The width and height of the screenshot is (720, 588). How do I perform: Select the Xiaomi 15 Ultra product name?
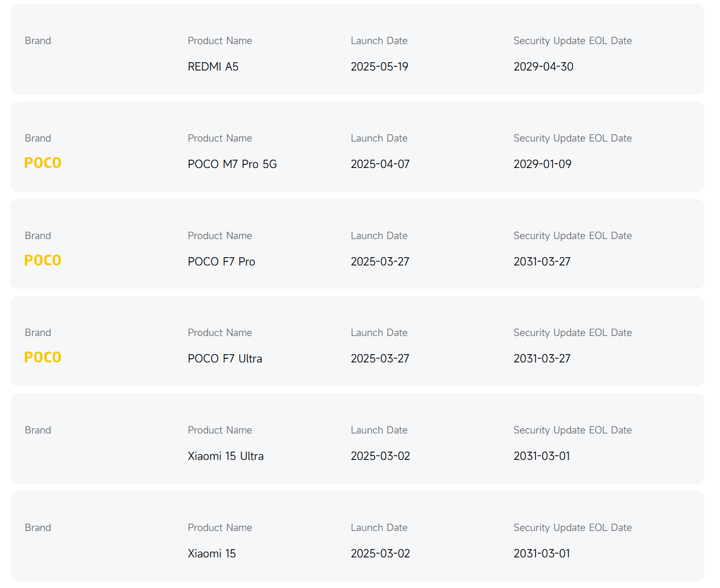click(x=225, y=456)
